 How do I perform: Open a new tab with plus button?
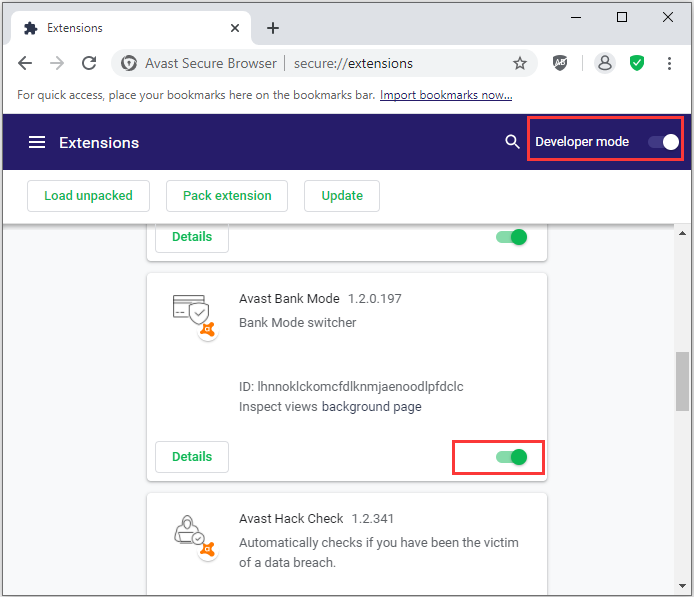273,28
